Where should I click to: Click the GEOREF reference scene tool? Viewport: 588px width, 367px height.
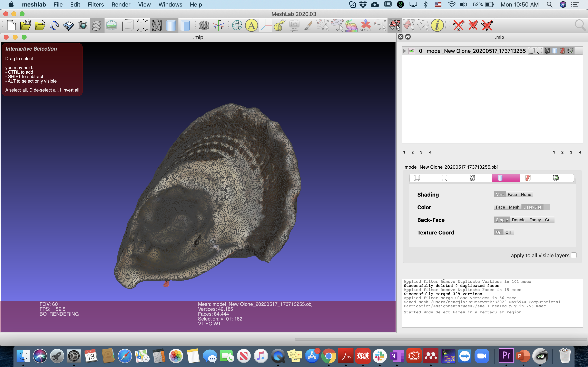tap(366, 25)
